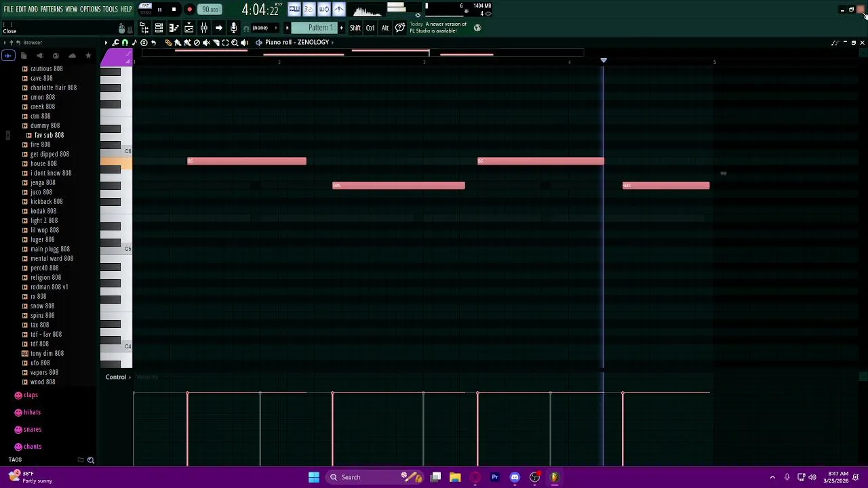Image resolution: width=868 pixels, height=488 pixels.
Task: Click the undo arrow in piano roll toolbar
Action: pos(153,43)
